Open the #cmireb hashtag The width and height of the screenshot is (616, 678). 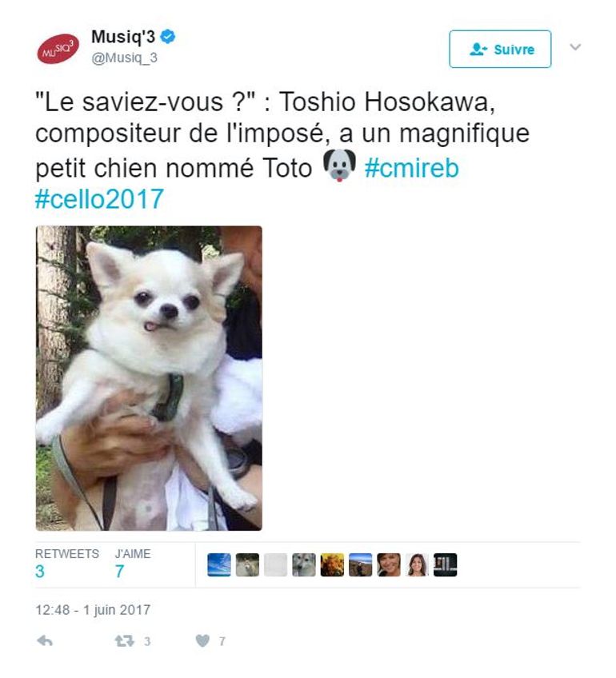click(412, 168)
